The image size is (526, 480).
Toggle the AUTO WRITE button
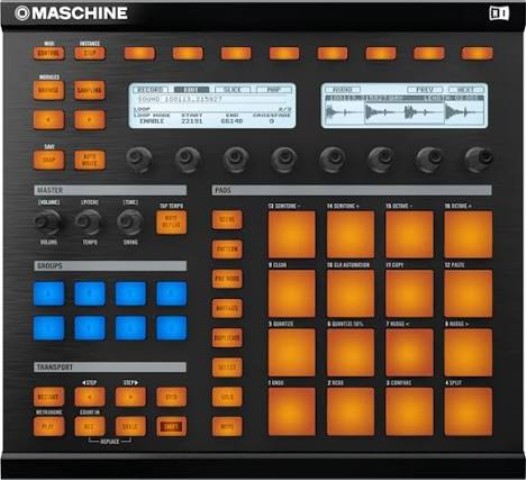click(x=90, y=160)
